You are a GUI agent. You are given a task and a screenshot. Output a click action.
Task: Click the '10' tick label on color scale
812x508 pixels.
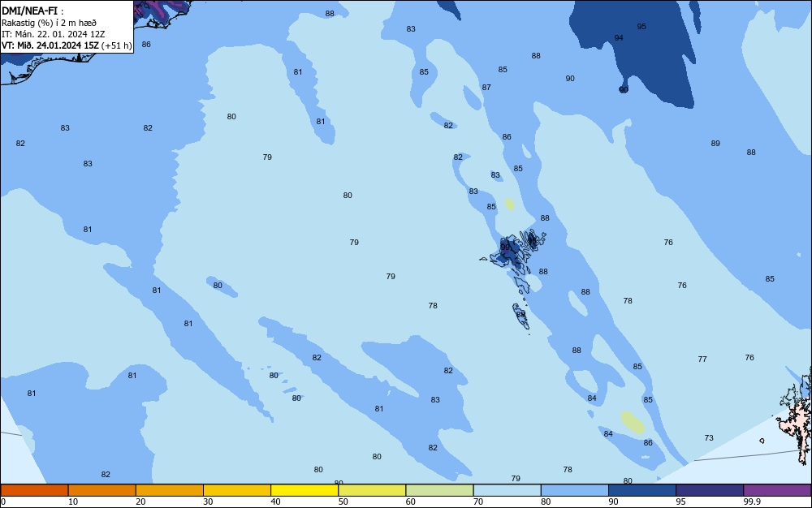73,502
